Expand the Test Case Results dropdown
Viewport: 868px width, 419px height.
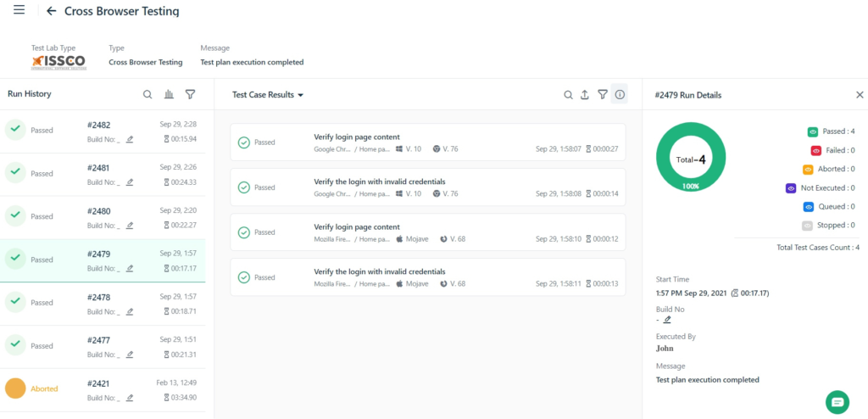tap(269, 95)
